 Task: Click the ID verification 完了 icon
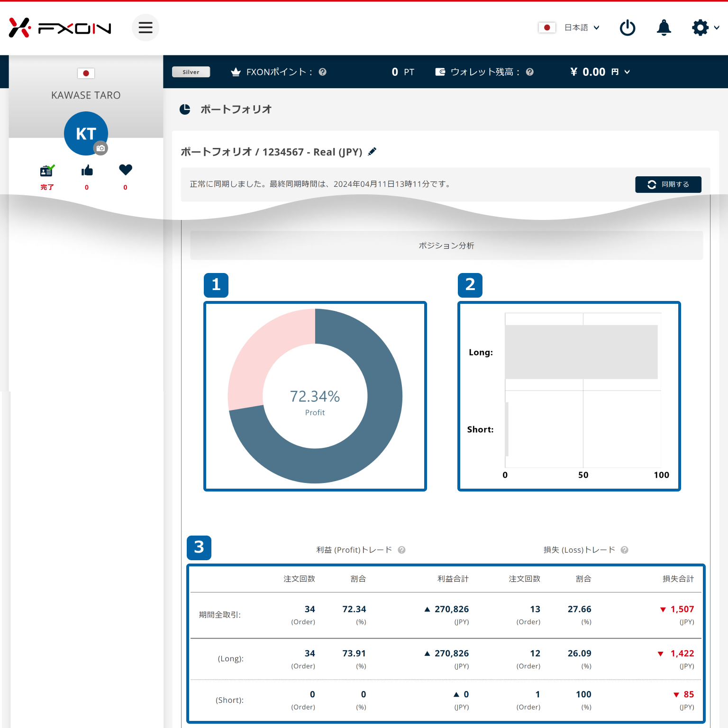pos(47,170)
